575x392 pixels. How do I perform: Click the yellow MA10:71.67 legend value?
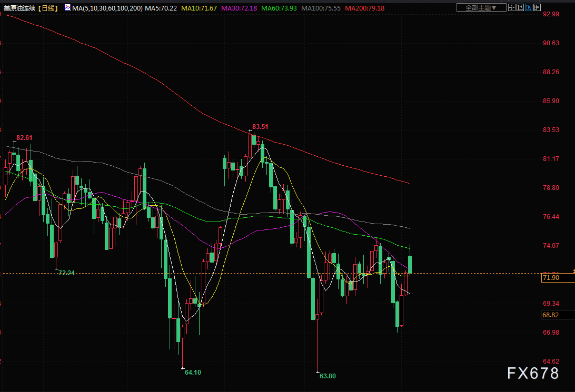[x=199, y=8]
